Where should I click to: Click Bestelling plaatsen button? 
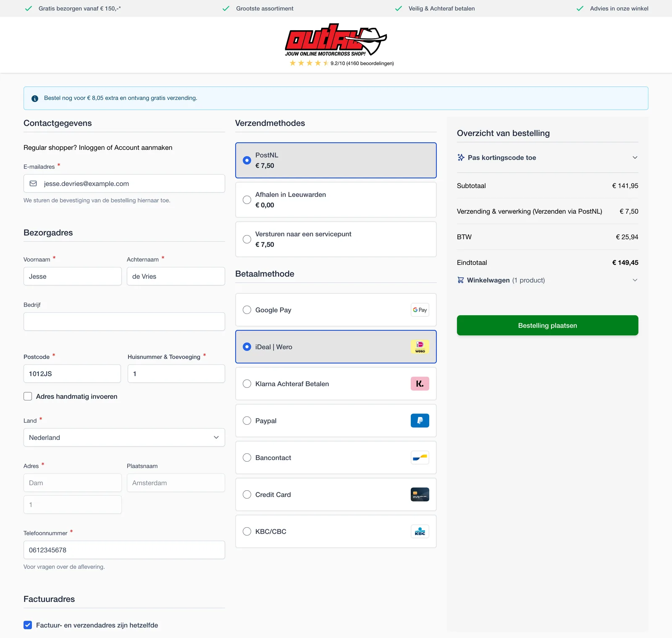(548, 325)
